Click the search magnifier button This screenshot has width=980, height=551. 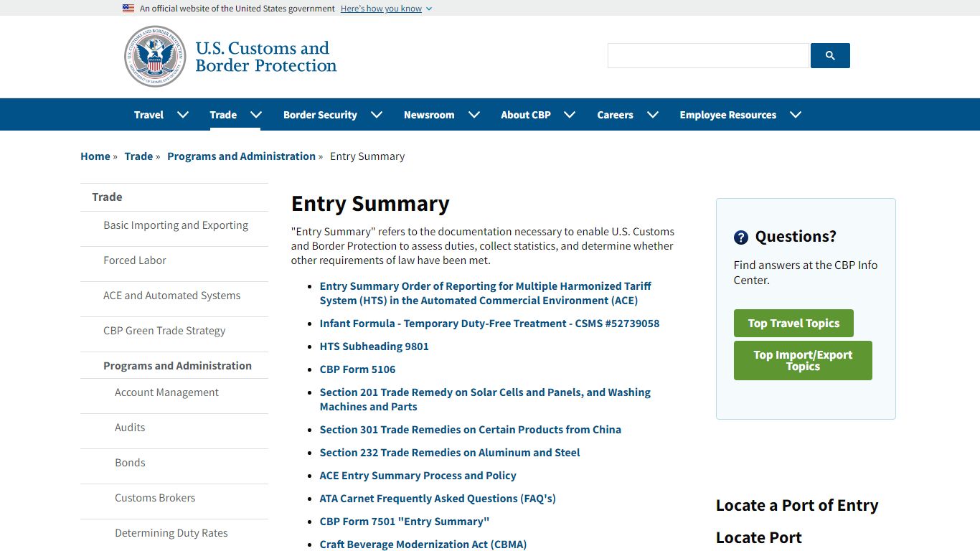pos(830,55)
